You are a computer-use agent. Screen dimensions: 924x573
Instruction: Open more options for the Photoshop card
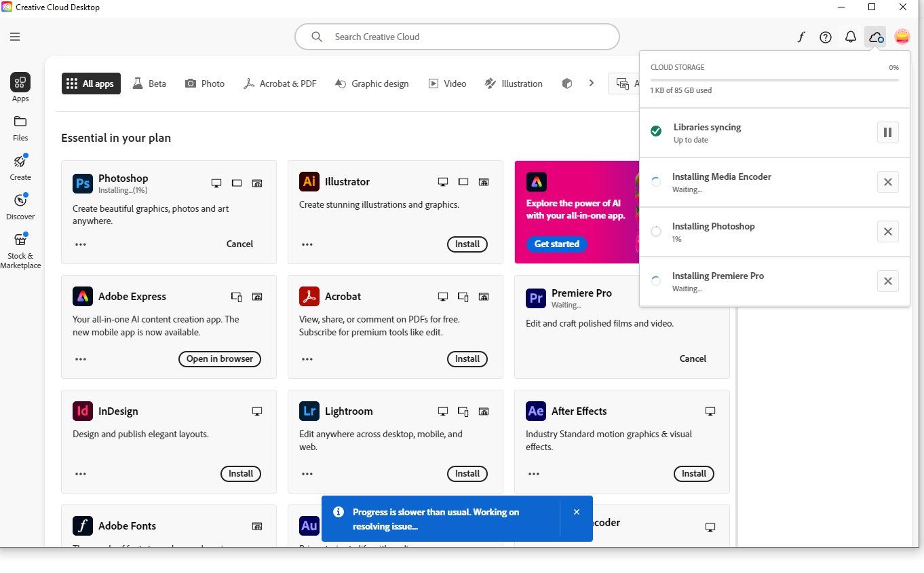(x=80, y=244)
